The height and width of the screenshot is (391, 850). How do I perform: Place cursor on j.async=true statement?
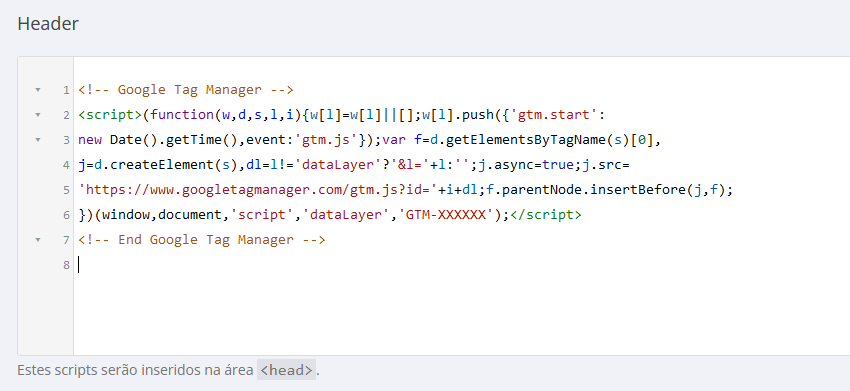coord(518,165)
